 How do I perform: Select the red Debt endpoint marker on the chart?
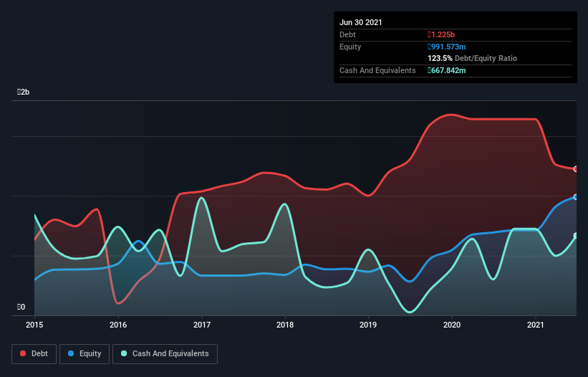click(576, 169)
